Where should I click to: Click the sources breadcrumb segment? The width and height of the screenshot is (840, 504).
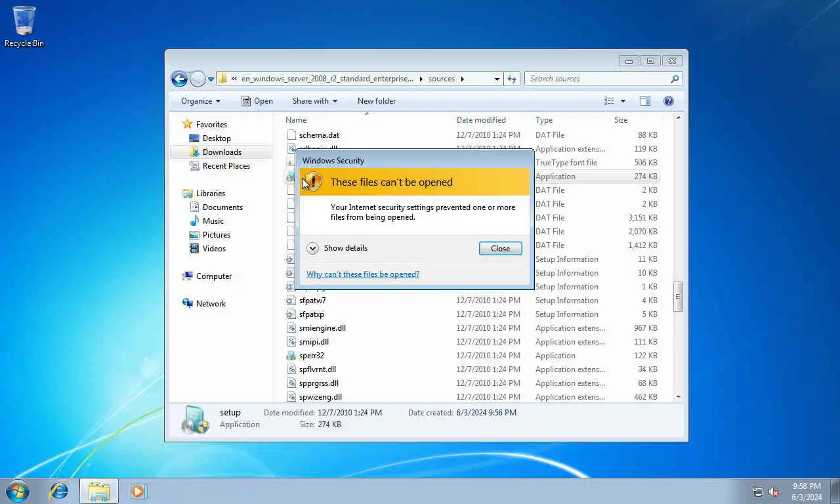(441, 79)
